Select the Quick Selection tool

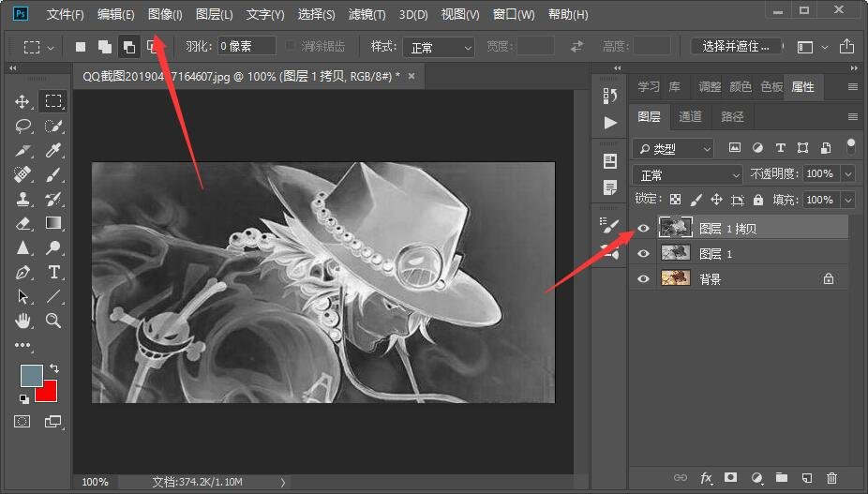click(x=53, y=127)
